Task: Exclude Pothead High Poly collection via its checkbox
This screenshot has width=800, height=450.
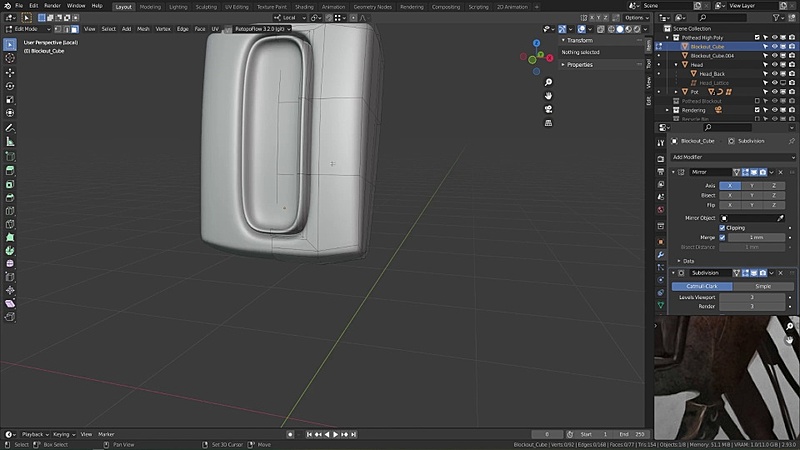Action: [x=757, y=38]
